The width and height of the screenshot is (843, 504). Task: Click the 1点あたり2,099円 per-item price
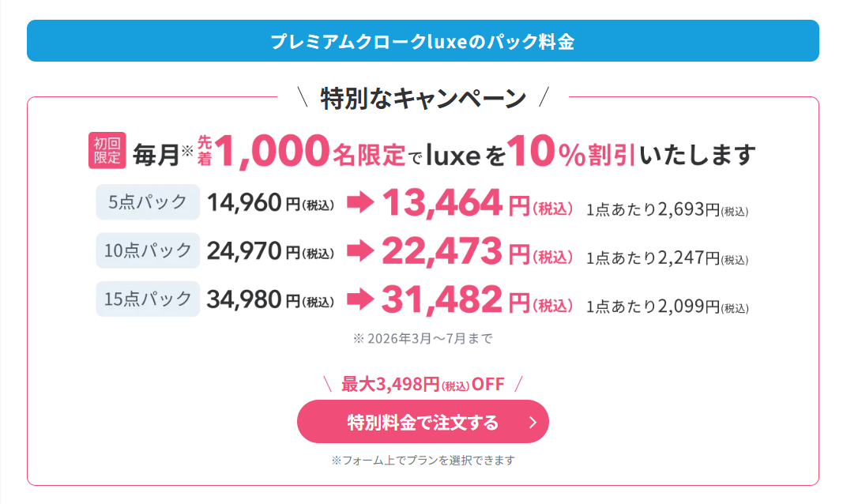pos(667,307)
